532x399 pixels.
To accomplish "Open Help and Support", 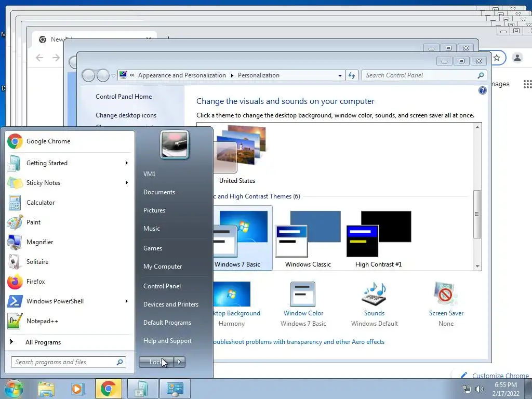I will pyautogui.click(x=168, y=341).
